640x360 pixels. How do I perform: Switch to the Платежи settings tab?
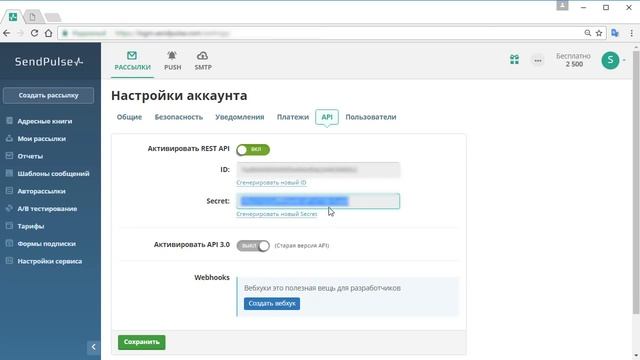coord(293,117)
